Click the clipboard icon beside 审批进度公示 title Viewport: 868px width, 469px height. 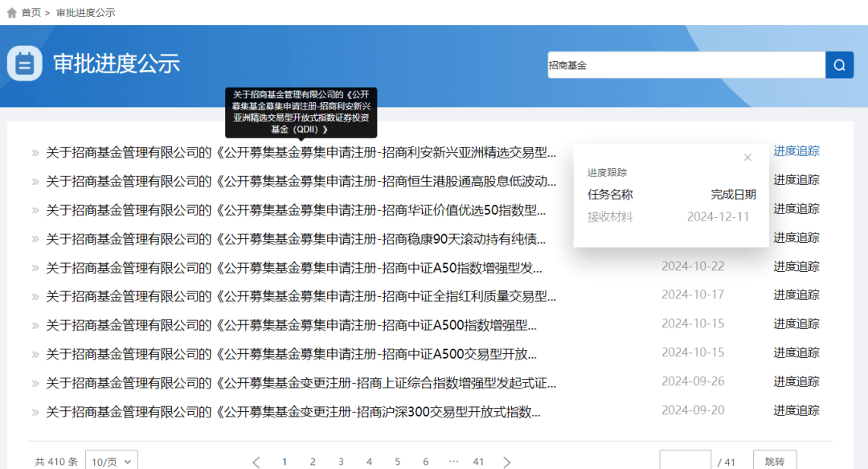tap(24, 64)
